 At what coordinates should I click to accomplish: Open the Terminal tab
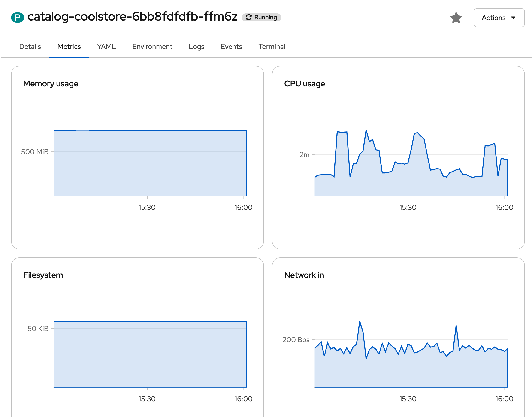tap(272, 46)
